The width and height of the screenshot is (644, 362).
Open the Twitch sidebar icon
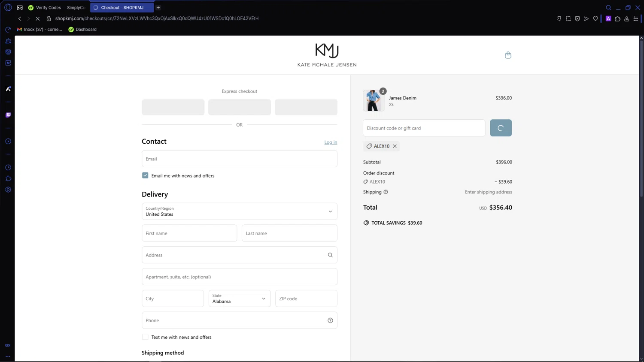point(8,115)
